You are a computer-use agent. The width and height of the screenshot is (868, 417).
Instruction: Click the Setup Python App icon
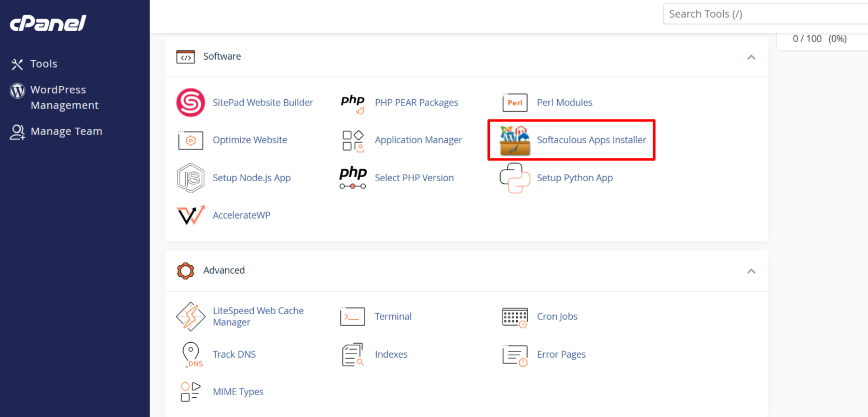pyautogui.click(x=515, y=178)
